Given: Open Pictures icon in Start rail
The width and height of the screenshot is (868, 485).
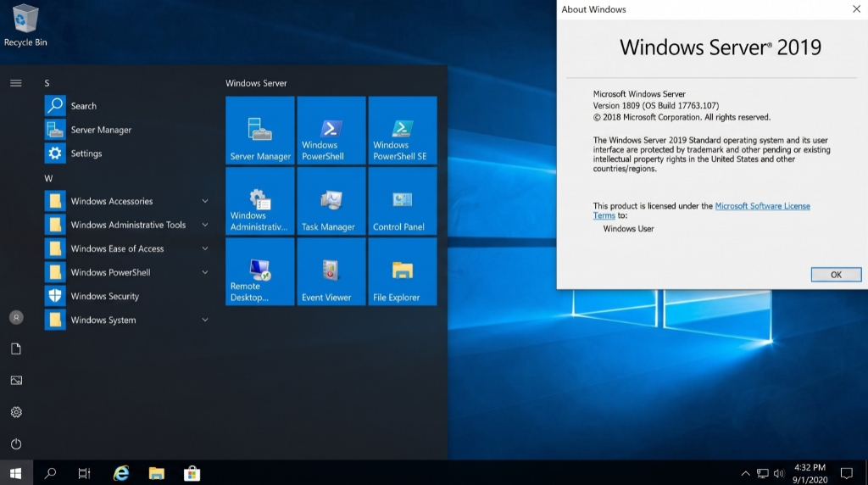Looking at the screenshot, I should point(16,381).
